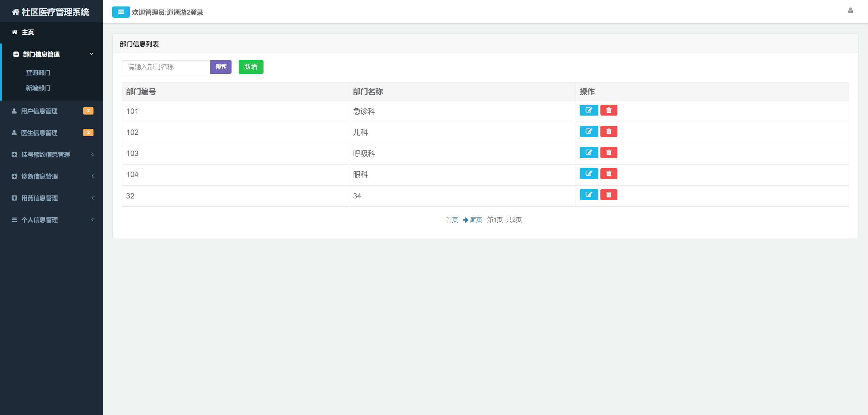
Task: Toggle the sidebar with the hamburger icon
Action: tap(121, 12)
